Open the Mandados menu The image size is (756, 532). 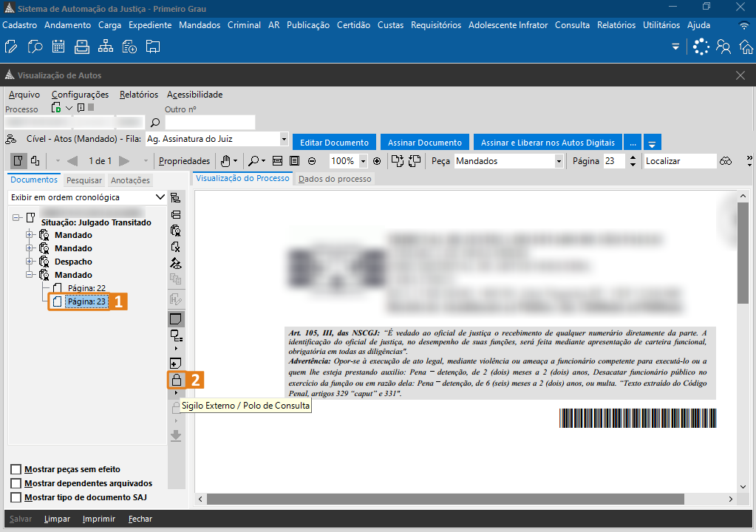click(200, 25)
